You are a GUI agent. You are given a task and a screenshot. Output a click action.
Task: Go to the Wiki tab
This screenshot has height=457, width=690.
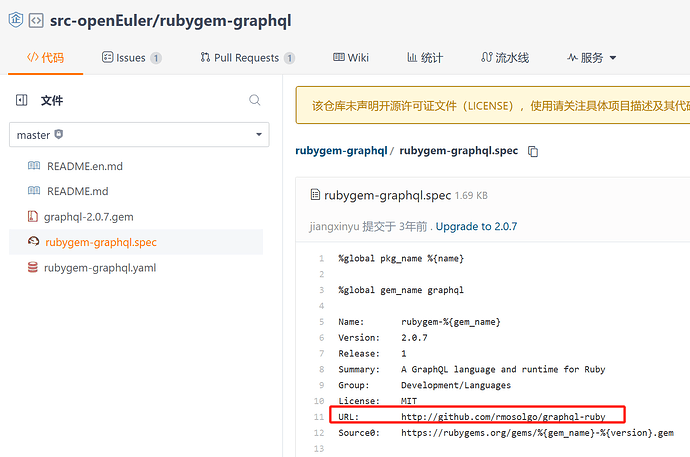351,58
